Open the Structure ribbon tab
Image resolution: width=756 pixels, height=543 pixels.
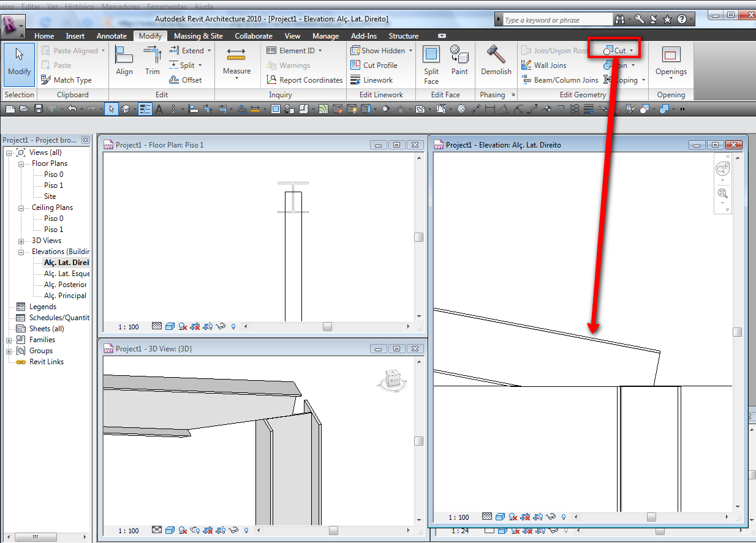coord(404,36)
